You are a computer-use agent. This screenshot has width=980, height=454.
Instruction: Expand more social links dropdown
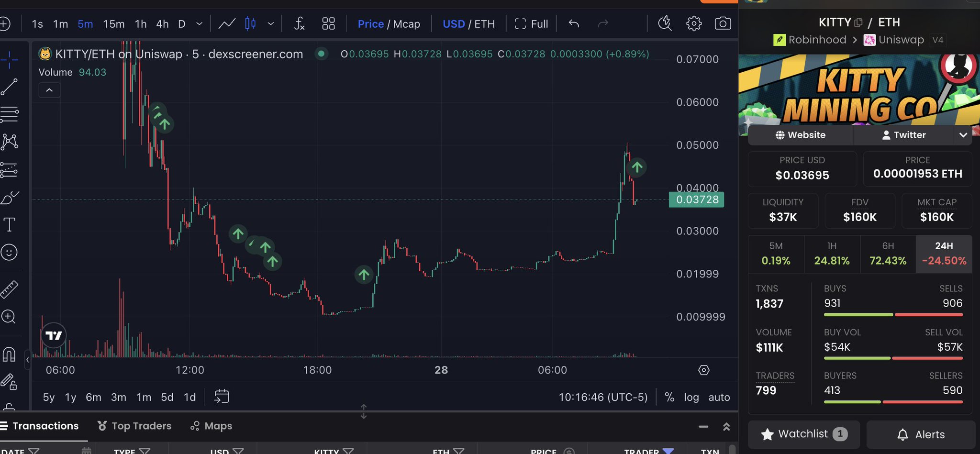[x=963, y=135]
